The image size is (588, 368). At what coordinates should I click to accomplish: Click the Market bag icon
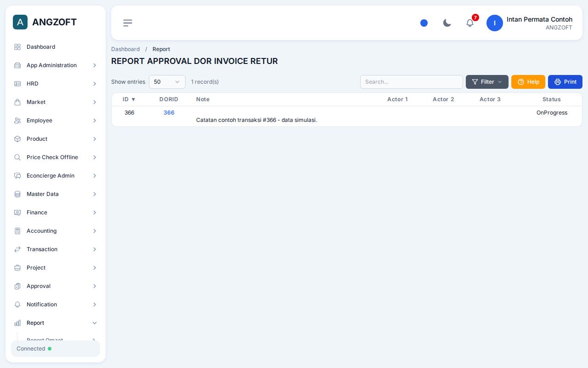click(17, 102)
